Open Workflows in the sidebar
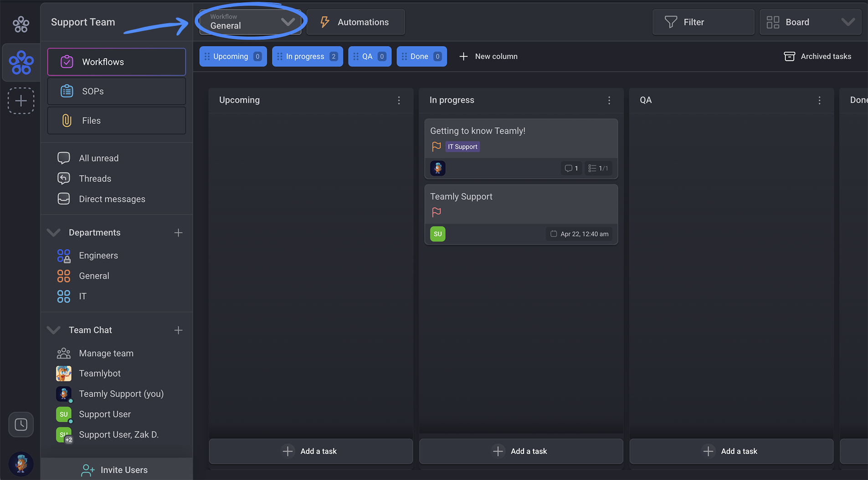 117,62
